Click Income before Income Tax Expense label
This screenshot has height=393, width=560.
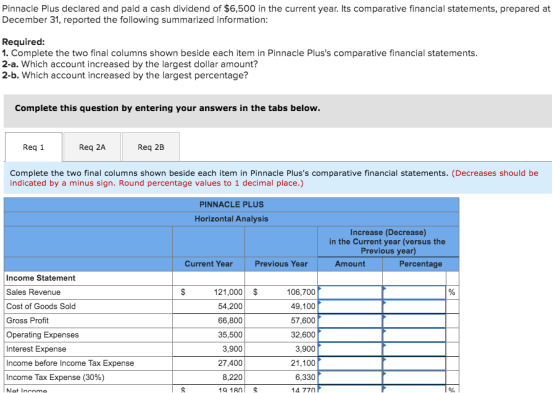click(x=70, y=363)
